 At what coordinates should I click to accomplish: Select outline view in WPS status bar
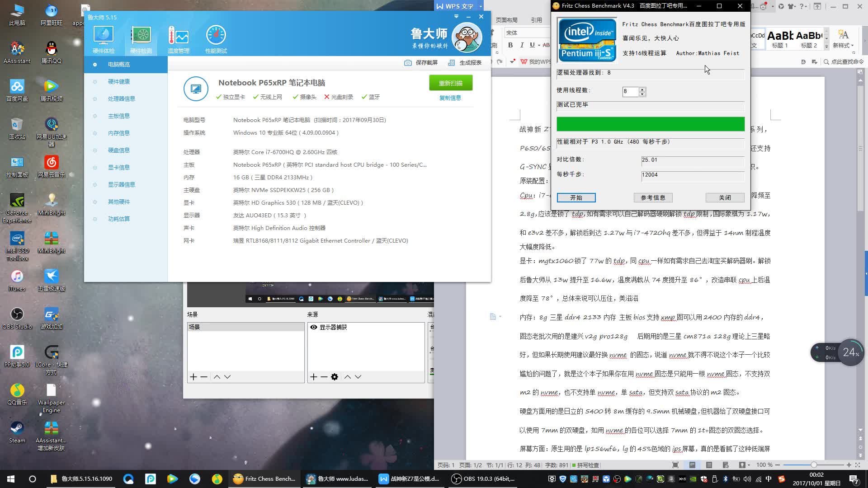point(709,465)
